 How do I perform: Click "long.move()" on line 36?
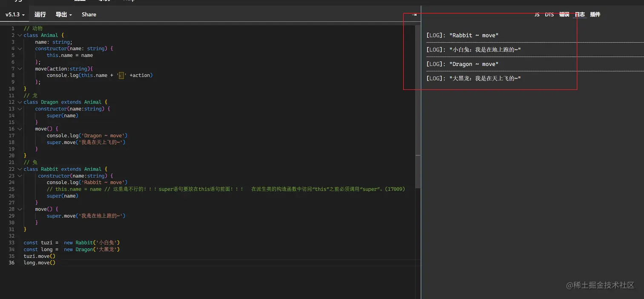coord(40,263)
